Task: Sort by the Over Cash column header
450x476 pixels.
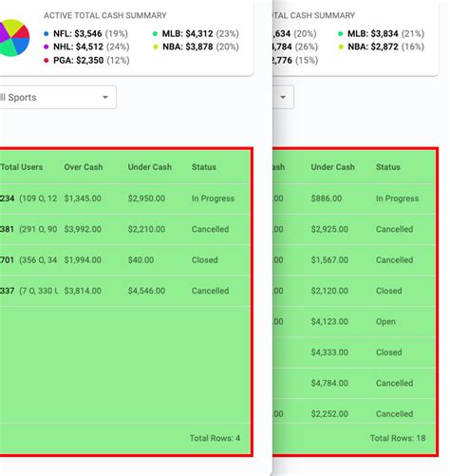Action: (84, 167)
